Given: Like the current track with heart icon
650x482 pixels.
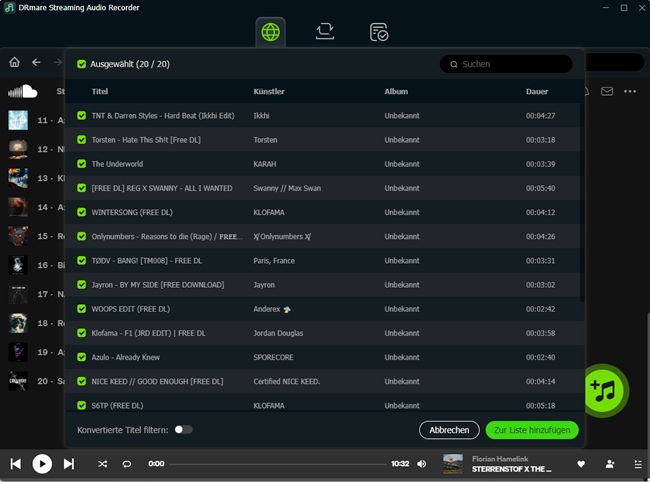Looking at the screenshot, I should click(581, 464).
